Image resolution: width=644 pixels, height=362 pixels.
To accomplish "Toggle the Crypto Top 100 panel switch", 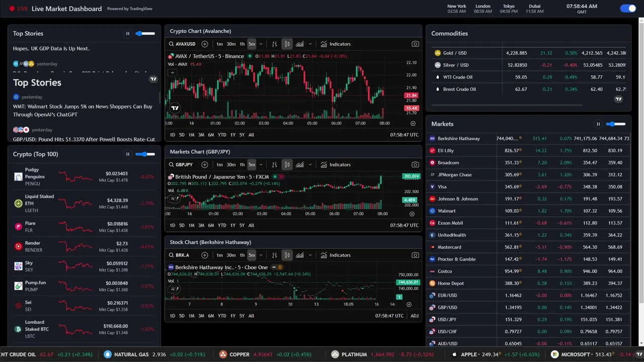I will (x=145, y=154).
